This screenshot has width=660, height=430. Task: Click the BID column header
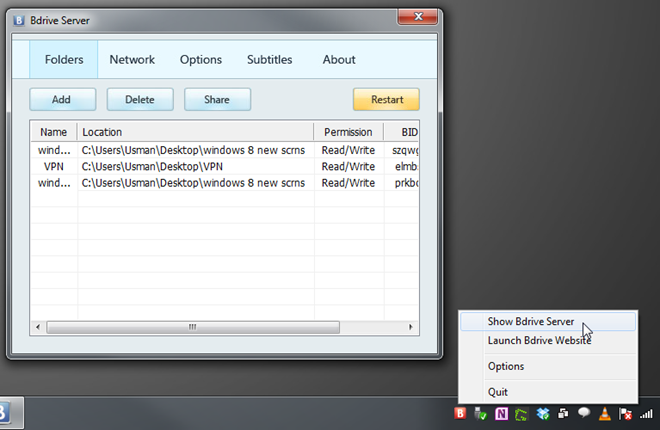(402, 132)
